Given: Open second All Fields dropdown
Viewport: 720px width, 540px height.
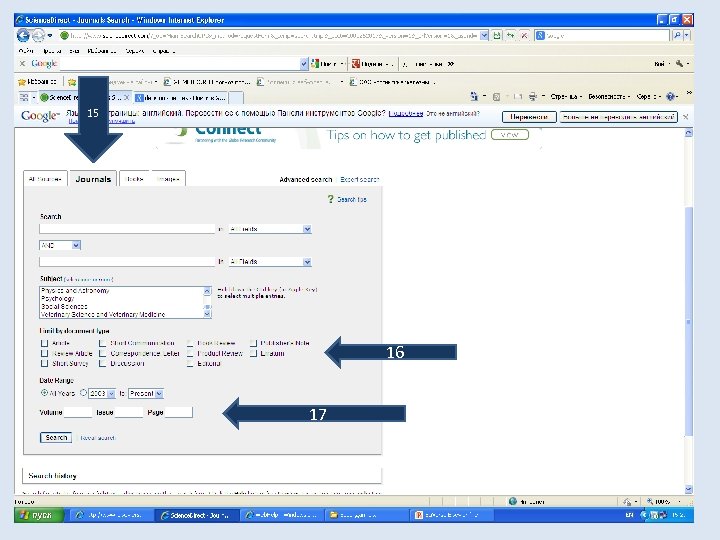Looking at the screenshot, I should tap(270, 262).
